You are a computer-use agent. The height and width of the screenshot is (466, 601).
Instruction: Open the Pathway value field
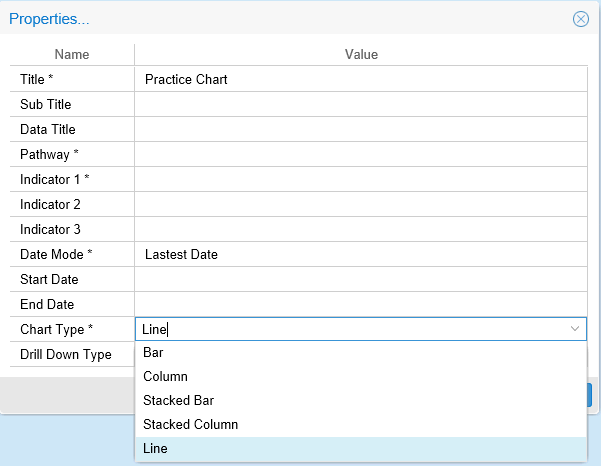coord(360,154)
